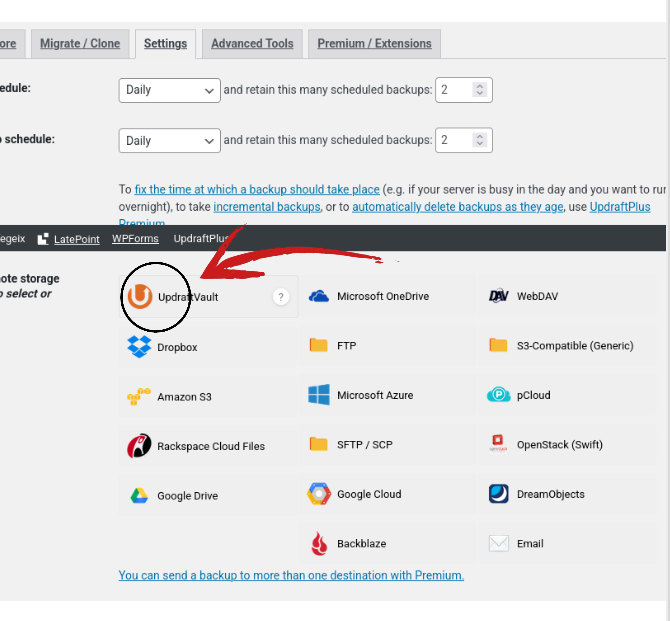Expand the second Daily schedule dropdown
The height and width of the screenshot is (621, 670).
pos(169,141)
